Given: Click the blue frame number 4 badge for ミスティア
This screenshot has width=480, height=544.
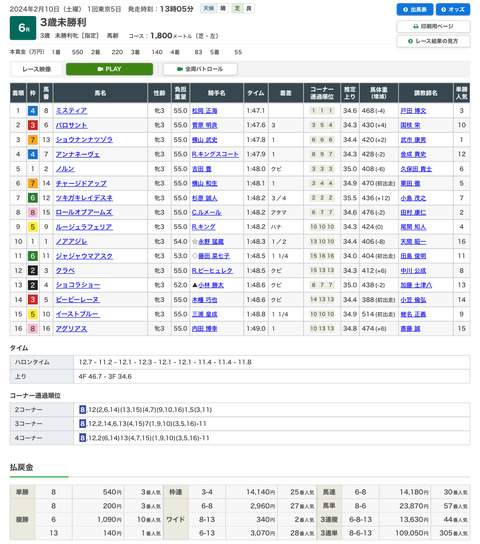Looking at the screenshot, I should pyautogui.click(x=33, y=111).
